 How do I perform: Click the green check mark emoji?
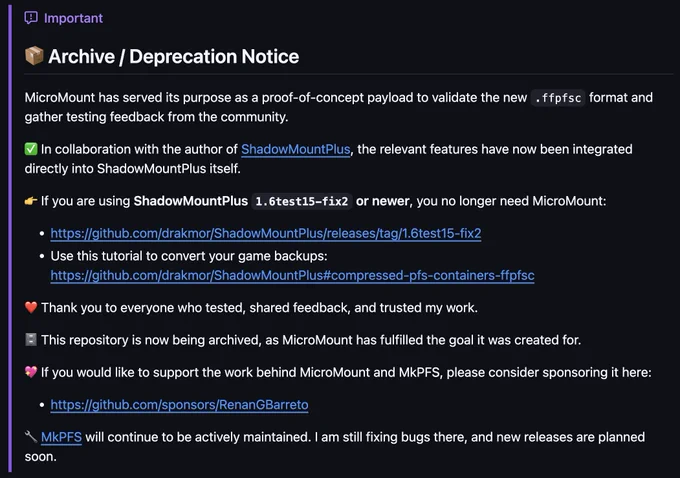coord(31,149)
